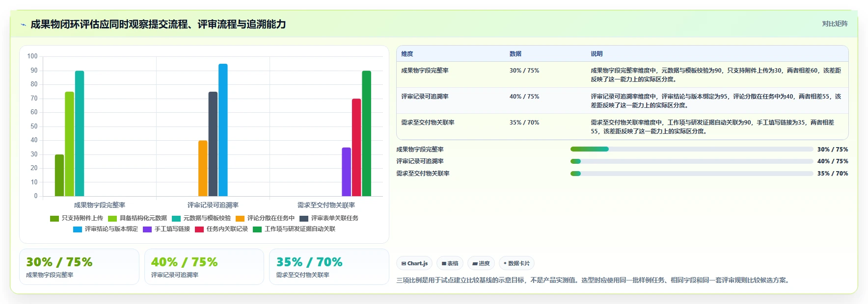Toggle legend item 任务内关联记录
This screenshot has width=868, height=304.
[221, 229]
